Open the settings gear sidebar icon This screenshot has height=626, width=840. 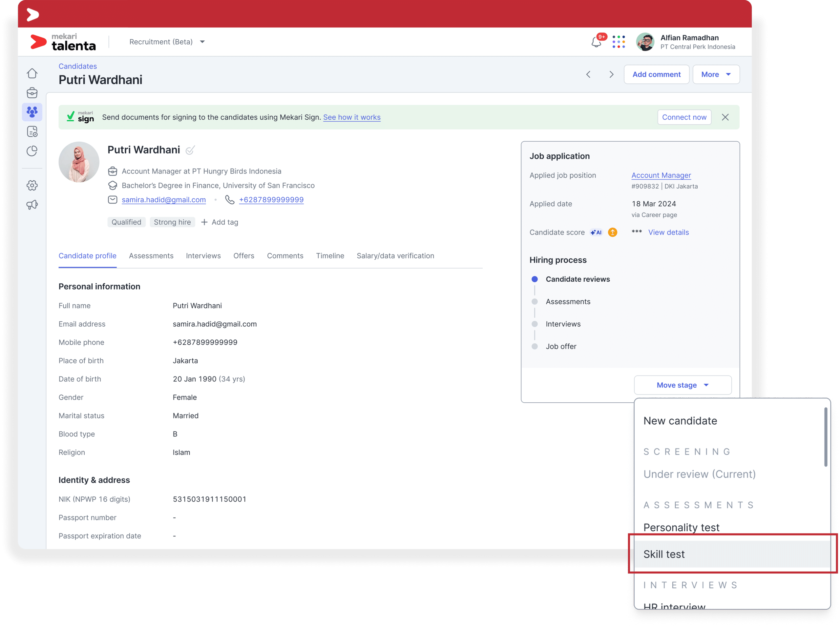(32, 185)
